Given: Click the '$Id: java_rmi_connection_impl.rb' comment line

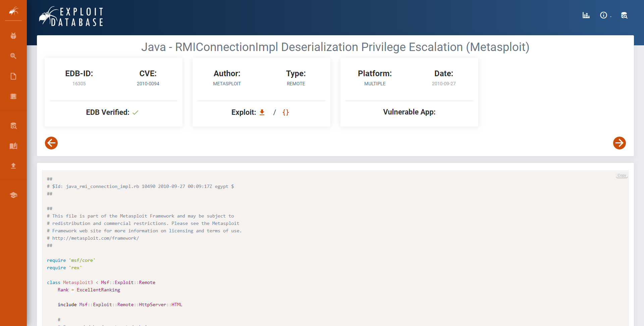Looking at the screenshot, I should (141, 186).
